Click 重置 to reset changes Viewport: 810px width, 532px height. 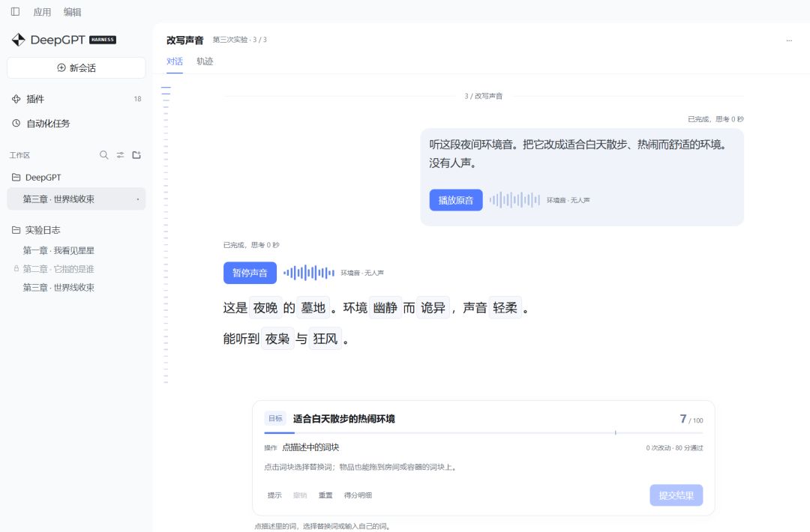pos(325,495)
